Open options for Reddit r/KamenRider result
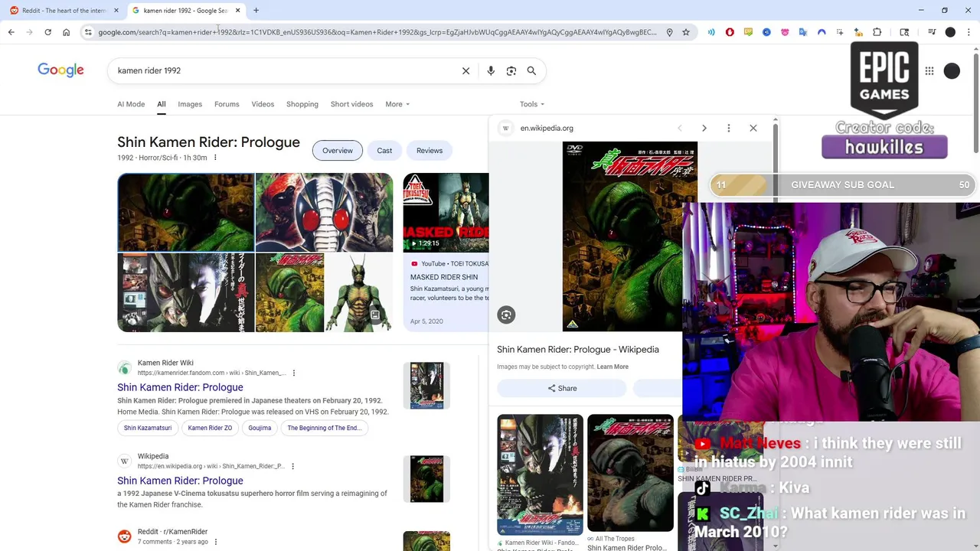980x551 pixels. tap(216, 542)
